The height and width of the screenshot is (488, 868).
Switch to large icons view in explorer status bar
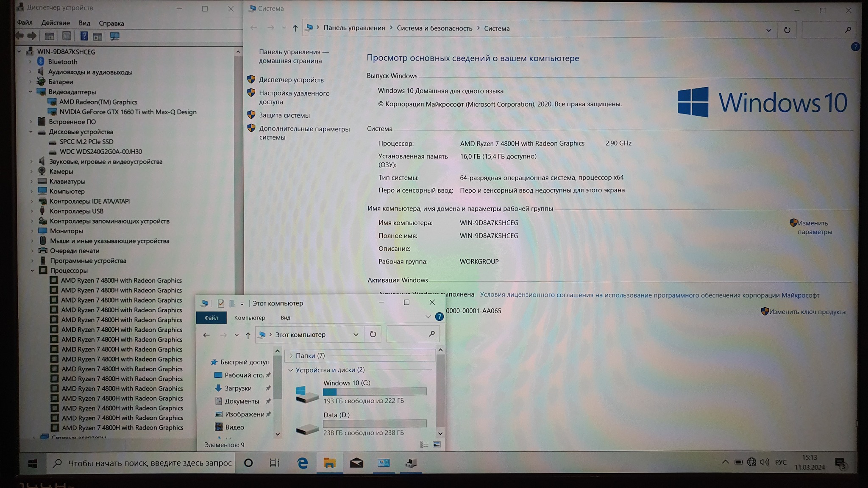coord(437,444)
